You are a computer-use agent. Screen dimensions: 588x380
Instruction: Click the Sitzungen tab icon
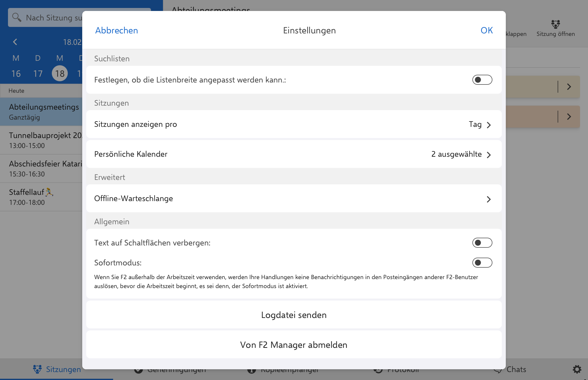(x=37, y=369)
